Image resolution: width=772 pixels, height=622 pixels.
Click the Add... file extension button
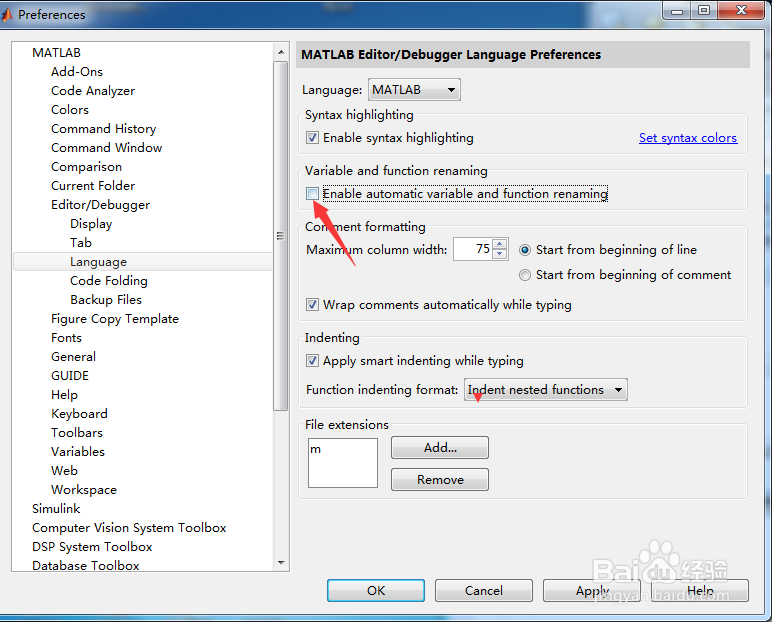coord(440,448)
